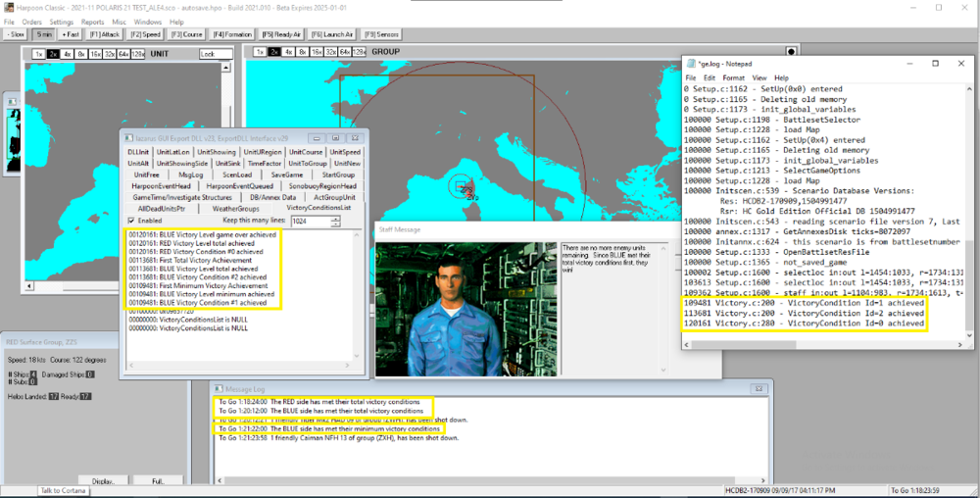Viewport: 980px width, 498px height.
Task: Set unit map zoom to 4x
Action: (x=70, y=54)
